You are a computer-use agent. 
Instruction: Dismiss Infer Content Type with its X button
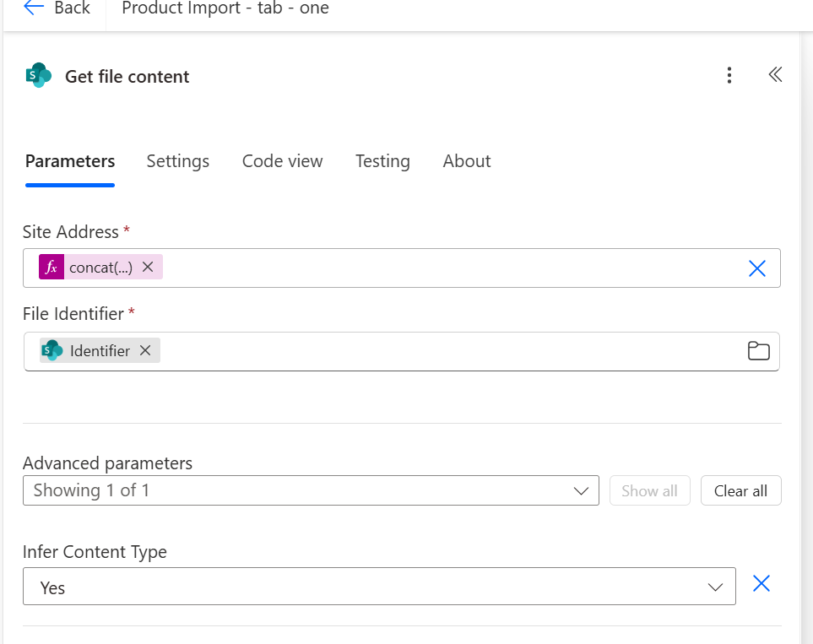tap(762, 583)
